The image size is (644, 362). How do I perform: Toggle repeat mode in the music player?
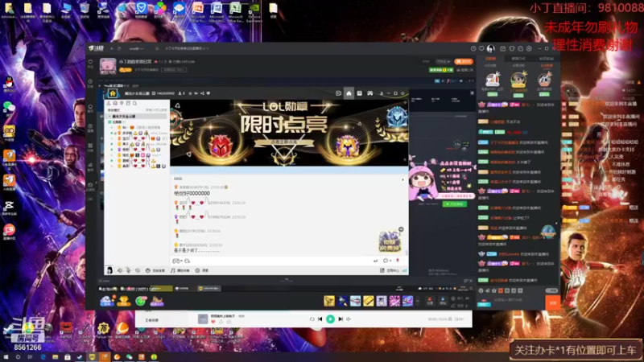pyautogui.click(x=312, y=319)
